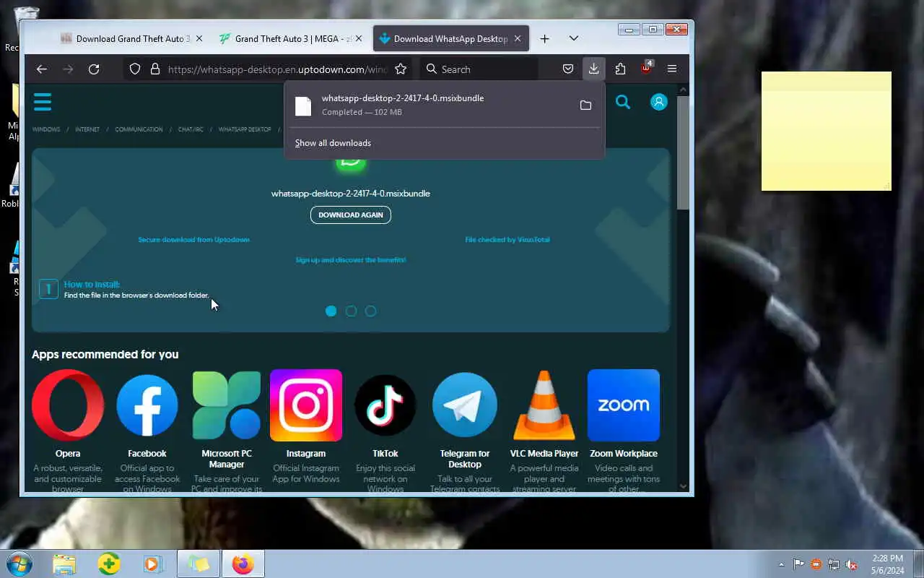
Task: Open the Facebook app icon
Action: point(147,405)
